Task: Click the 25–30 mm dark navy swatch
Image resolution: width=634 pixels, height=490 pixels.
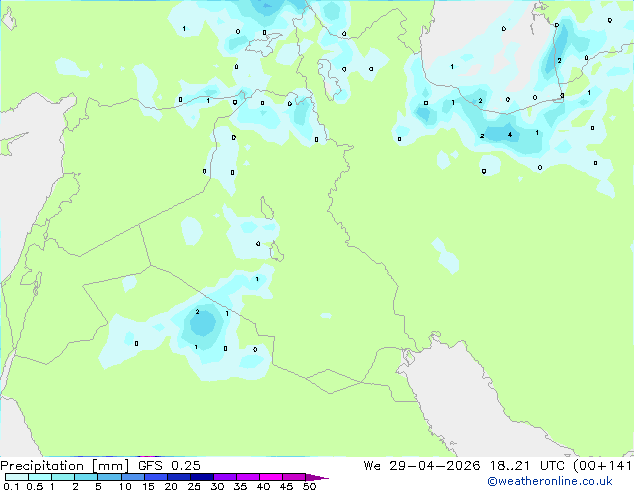Action: pos(202,477)
